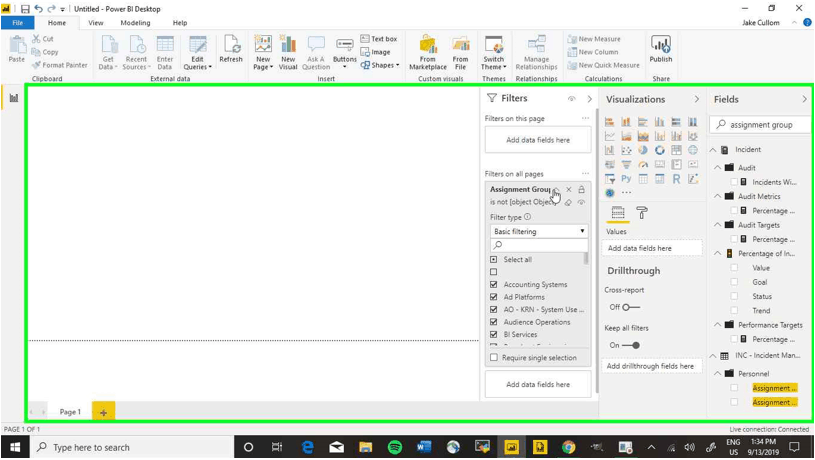This screenshot has width=815, height=460.
Task: Open the Basic filtering type dropdown
Action: 539,231
